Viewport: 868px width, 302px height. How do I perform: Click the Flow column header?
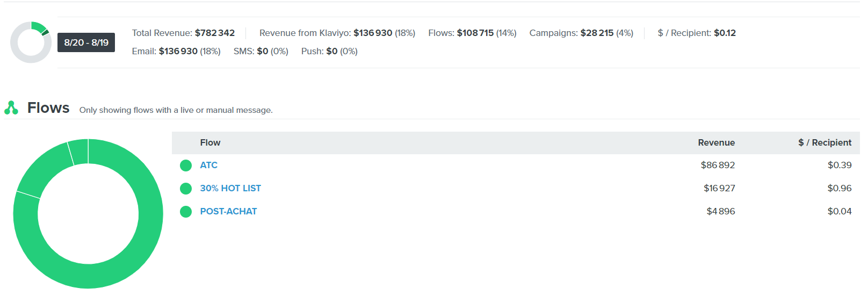point(210,143)
